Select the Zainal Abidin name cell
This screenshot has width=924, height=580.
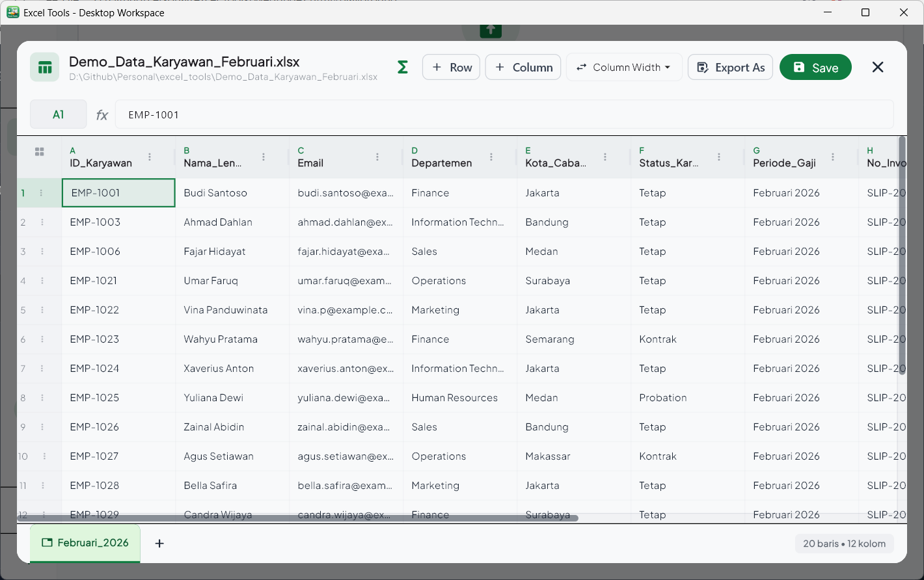[232, 427]
